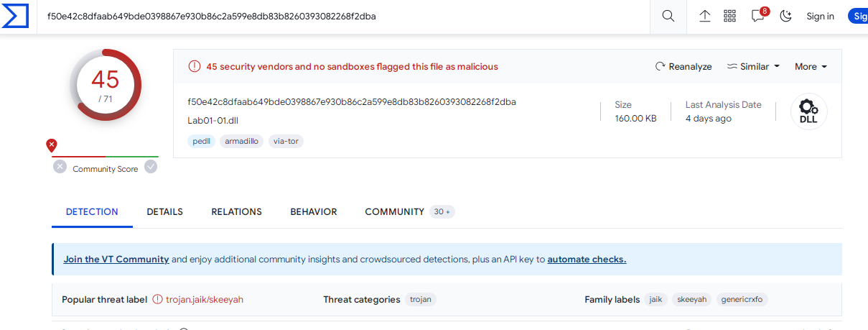The height and width of the screenshot is (330, 868).
Task: Click the Reanalyze button
Action: point(683,66)
